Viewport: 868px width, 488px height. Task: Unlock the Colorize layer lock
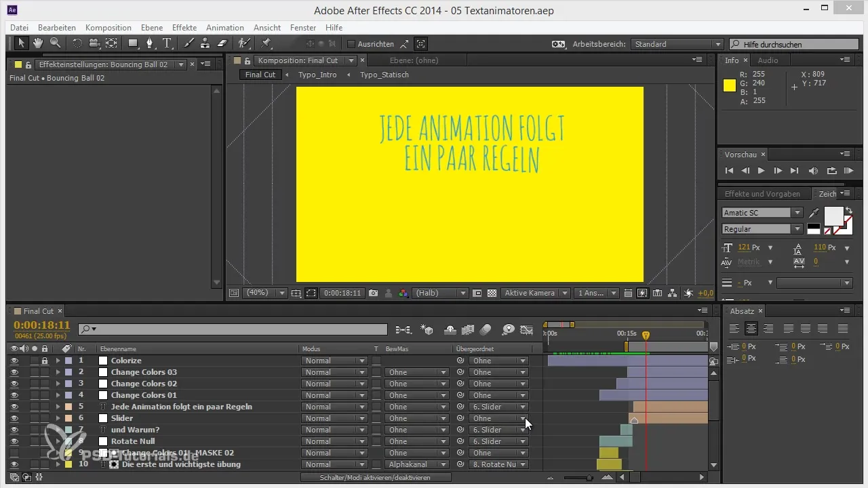tap(45, 361)
